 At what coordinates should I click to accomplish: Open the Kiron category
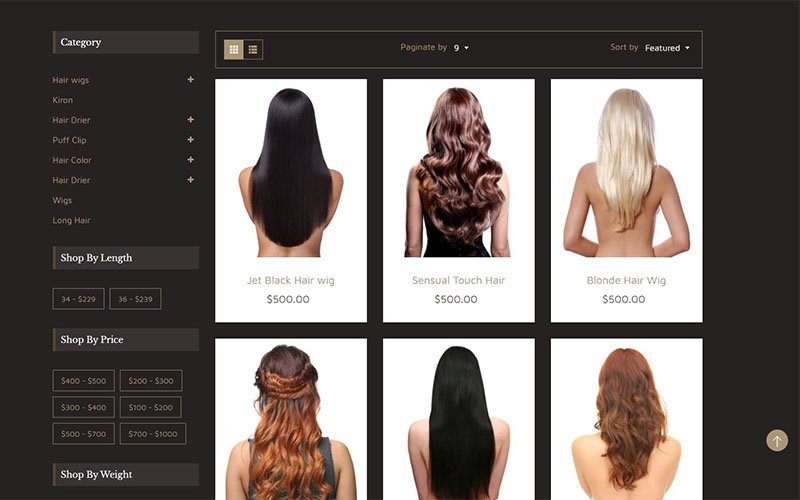62,100
